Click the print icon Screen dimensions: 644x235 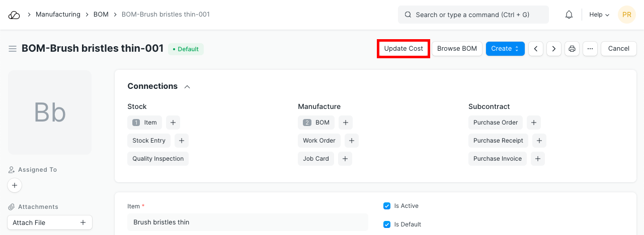572,49
